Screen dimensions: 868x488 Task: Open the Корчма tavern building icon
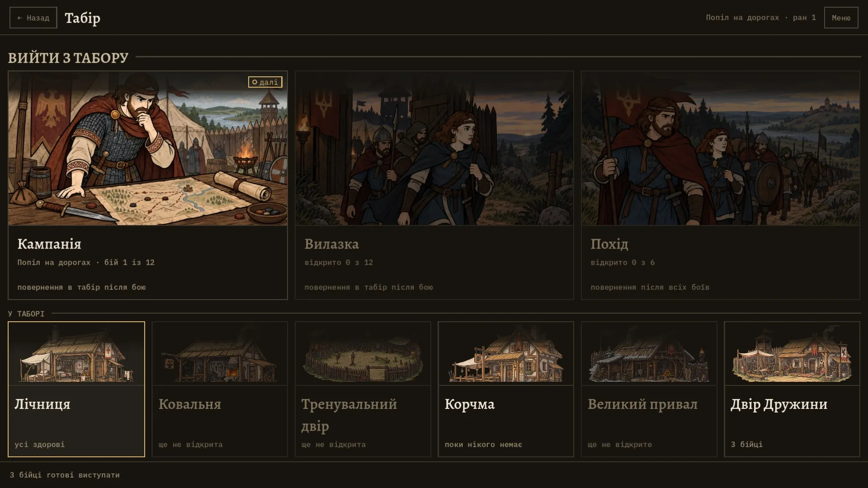[506, 354]
